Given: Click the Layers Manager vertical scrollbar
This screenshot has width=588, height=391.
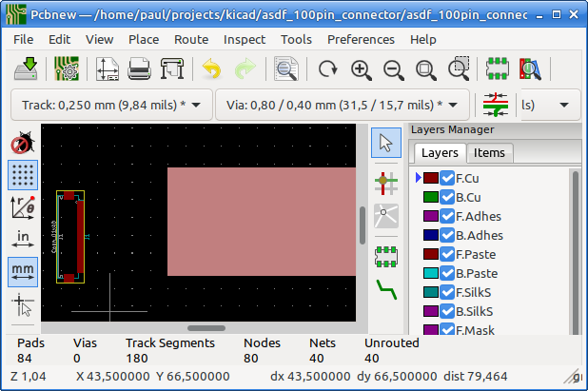Looking at the screenshot, I should [x=576, y=251].
